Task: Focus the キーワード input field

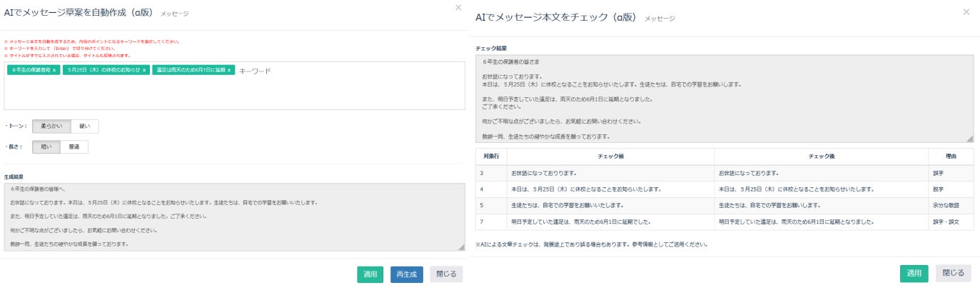Action: [343, 71]
